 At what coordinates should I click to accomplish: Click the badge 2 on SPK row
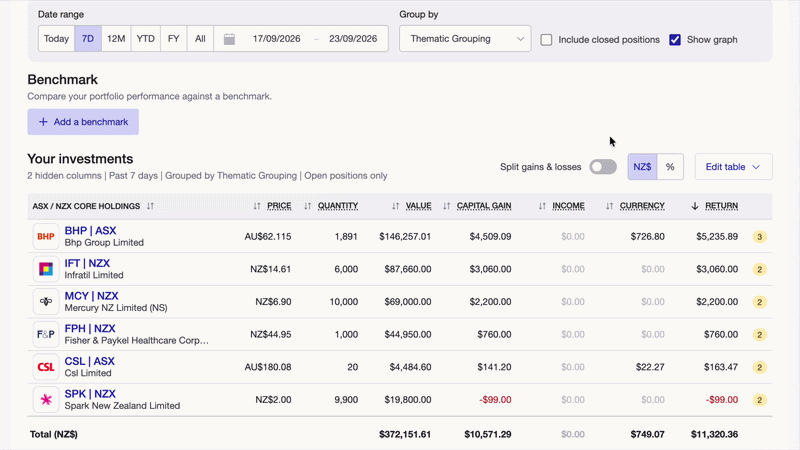tap(759, 400)
